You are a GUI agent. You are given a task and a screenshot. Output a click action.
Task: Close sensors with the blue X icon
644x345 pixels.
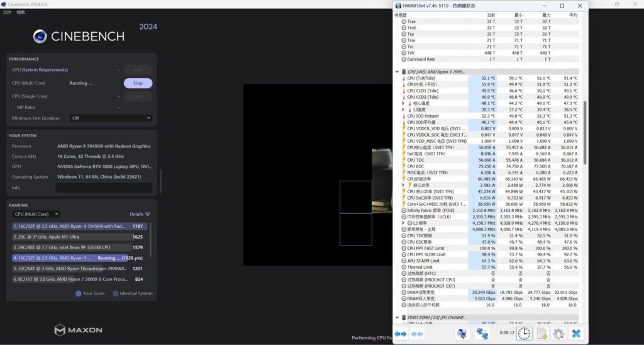click(x=576, y=334)
